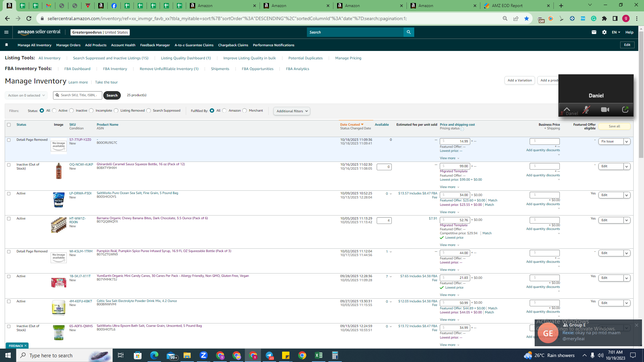The height and width of the screenshot is (362, 644).
Task: Open the Manage All Inventory menu
Action: coord(35,45)
